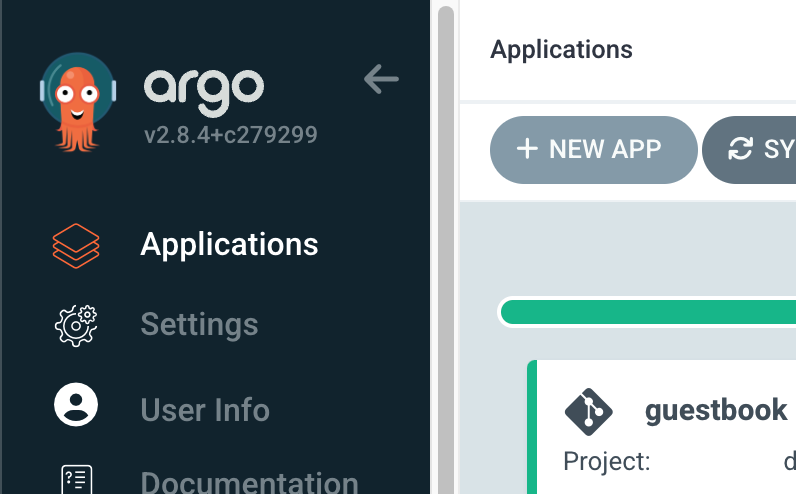Viewport: 796px width, 494px height.
Task: Click the Applications layers icon in sidebar
Action: (x=76, y=246)
